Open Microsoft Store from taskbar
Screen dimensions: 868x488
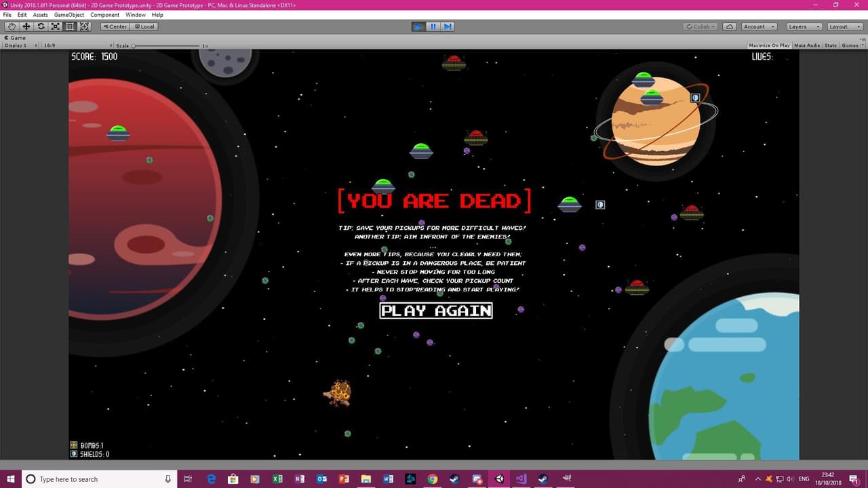(233, 479)
